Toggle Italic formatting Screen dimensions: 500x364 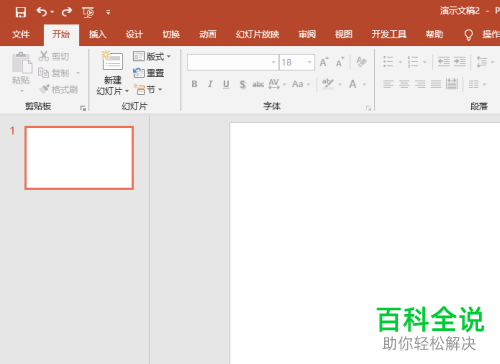[x=210, y=84]
